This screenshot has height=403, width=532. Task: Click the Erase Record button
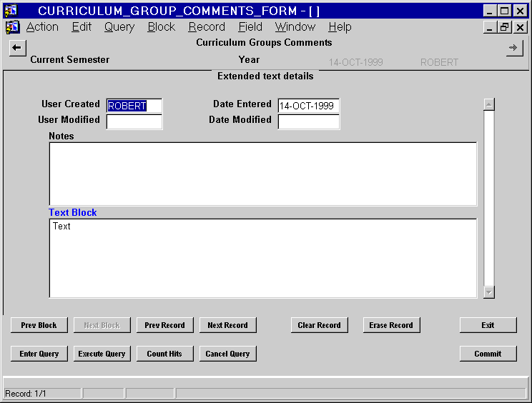pyautogui.click(x=392, y=325)
